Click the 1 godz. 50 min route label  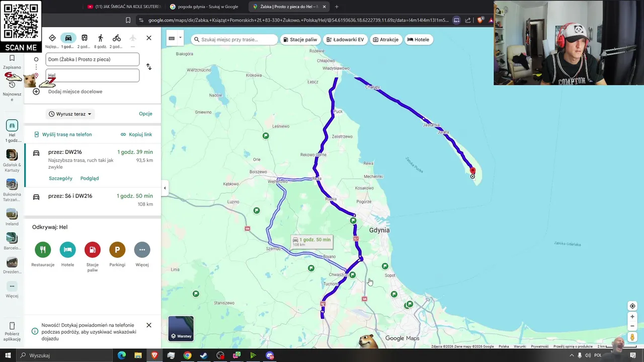pos(311,241)
